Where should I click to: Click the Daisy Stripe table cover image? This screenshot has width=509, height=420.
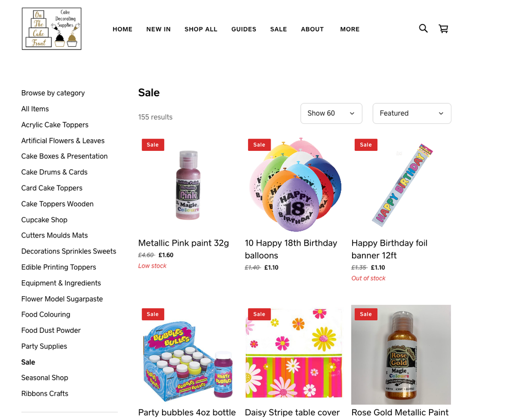pos(295,355)
